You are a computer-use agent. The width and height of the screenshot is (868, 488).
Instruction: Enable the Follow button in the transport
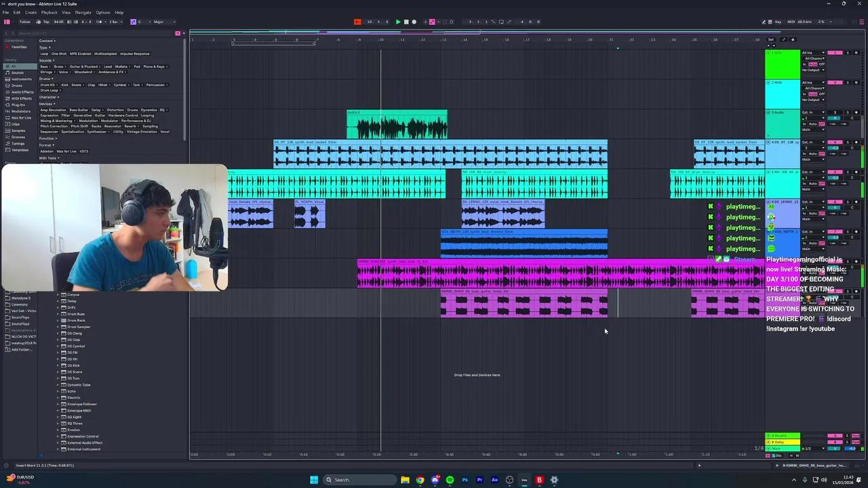(24, 22)
